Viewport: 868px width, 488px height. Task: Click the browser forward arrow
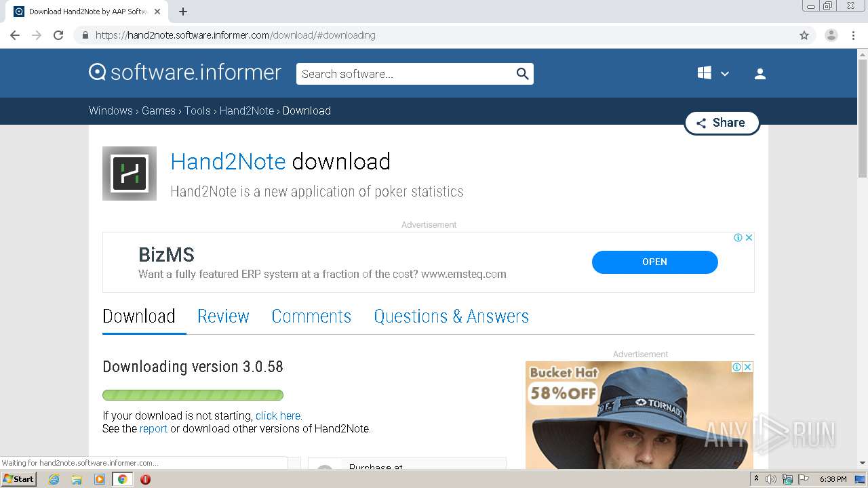coord(37,35)
